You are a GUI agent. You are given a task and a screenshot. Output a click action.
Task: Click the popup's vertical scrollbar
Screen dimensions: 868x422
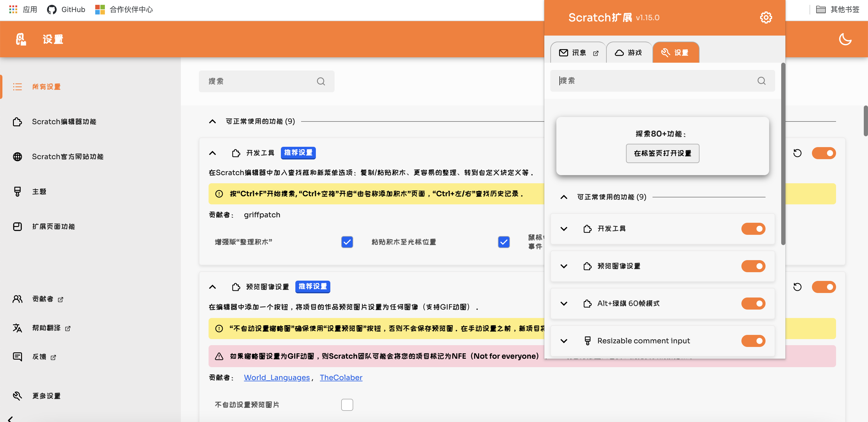click(x=783, y=154)
